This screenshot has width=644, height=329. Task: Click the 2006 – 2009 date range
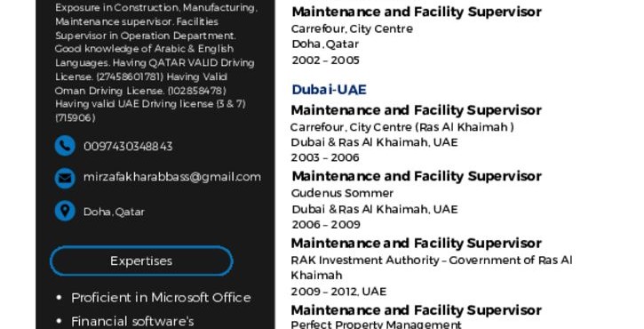click(x=326, y=225)
